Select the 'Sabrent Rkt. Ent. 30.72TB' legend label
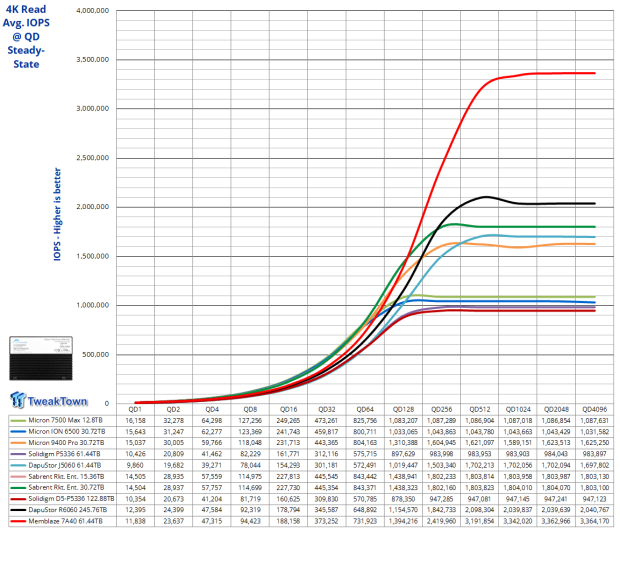The height and width of the screenshot is (568, 620). click(66, 487)
